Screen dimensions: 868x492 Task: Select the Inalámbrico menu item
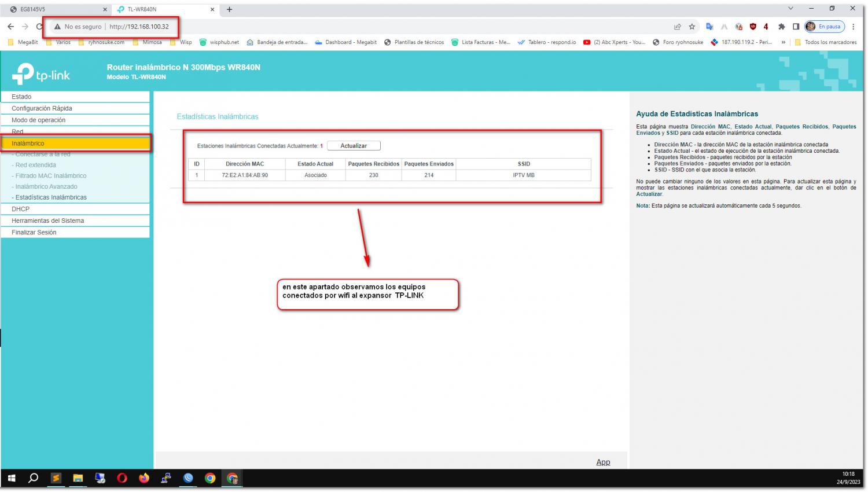coord(75,143)
